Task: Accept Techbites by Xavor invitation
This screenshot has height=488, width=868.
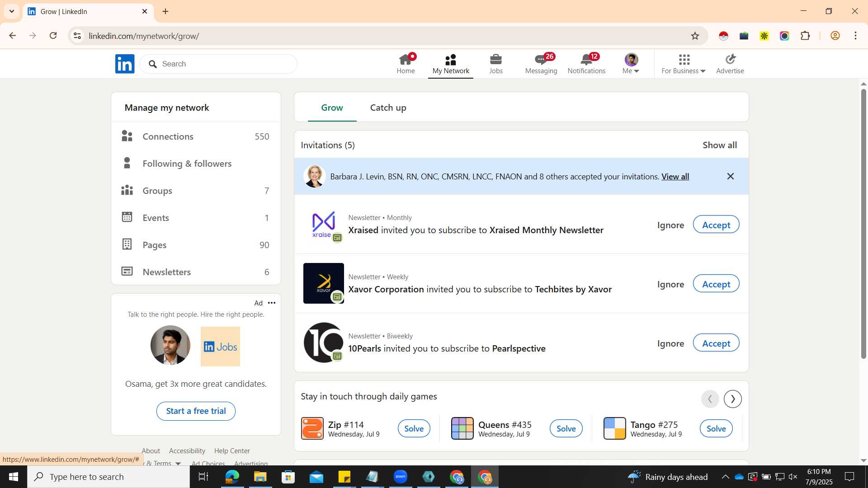Action: (716, 284)
